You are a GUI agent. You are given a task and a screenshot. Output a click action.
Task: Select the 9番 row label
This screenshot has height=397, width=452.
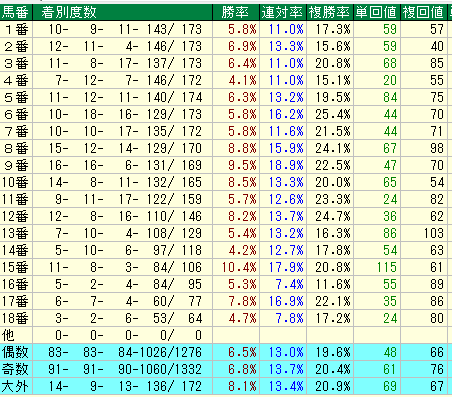(x=16, y=165)
